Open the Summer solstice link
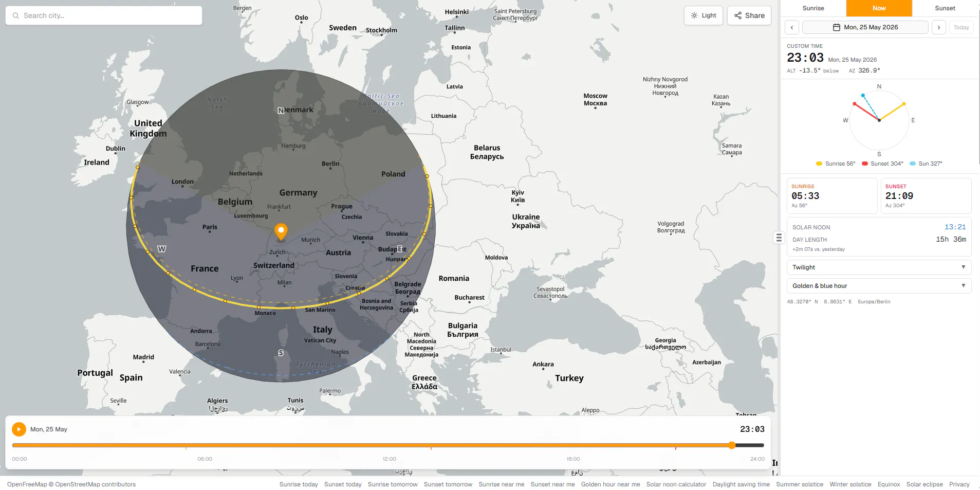The height and width of the screenshot is (490, 980). (x=800, y=484)
